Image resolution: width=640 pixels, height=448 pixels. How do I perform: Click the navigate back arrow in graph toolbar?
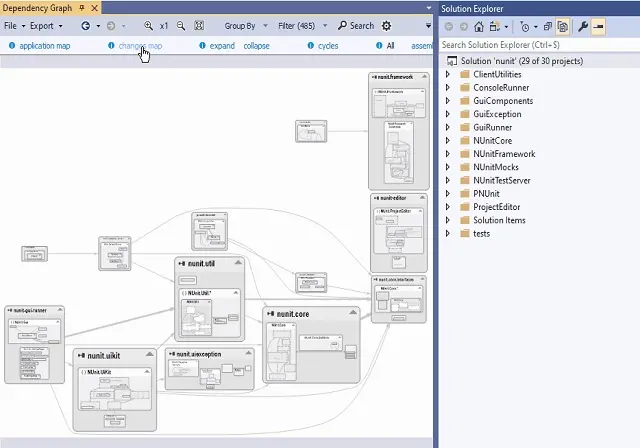[85, 25]
